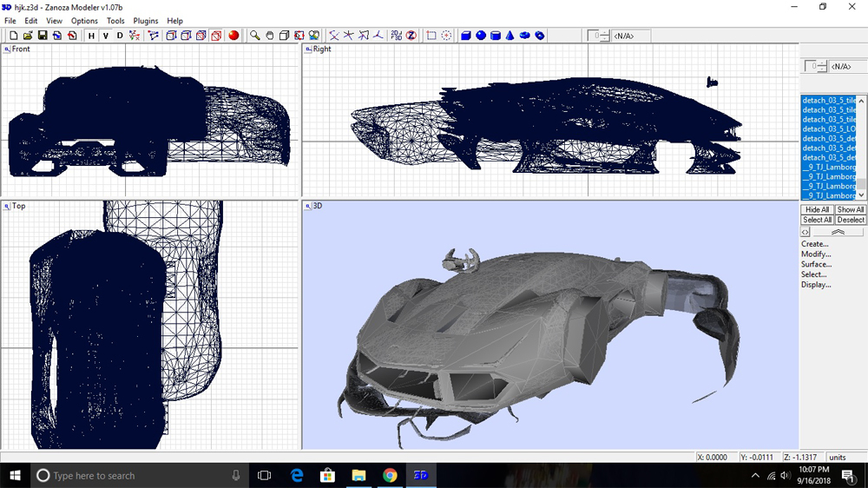
Task: Open the Front viewport menu icon
Action: (7, 49)
